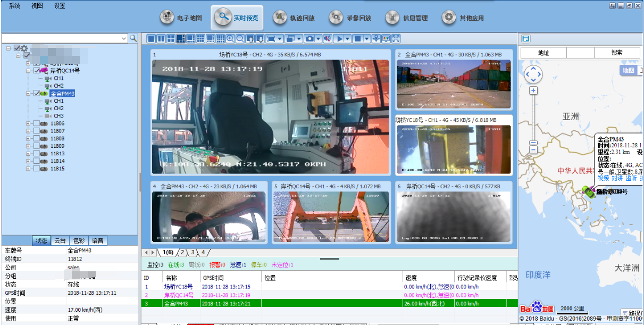Image resolution: width=644 pixels, height=325 pixels.
Task: Select the single-window video layout icon
Action: point(150,39)
